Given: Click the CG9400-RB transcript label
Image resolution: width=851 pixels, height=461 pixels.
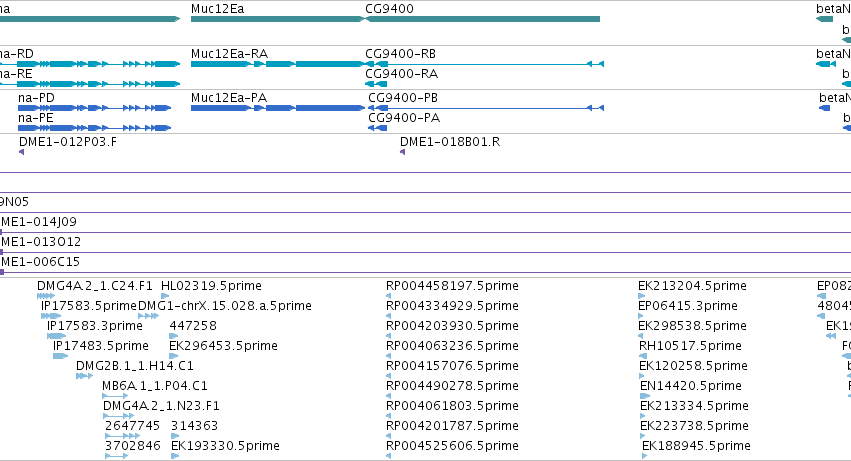Looking at the screenshot, I should [x=401, y=54].
